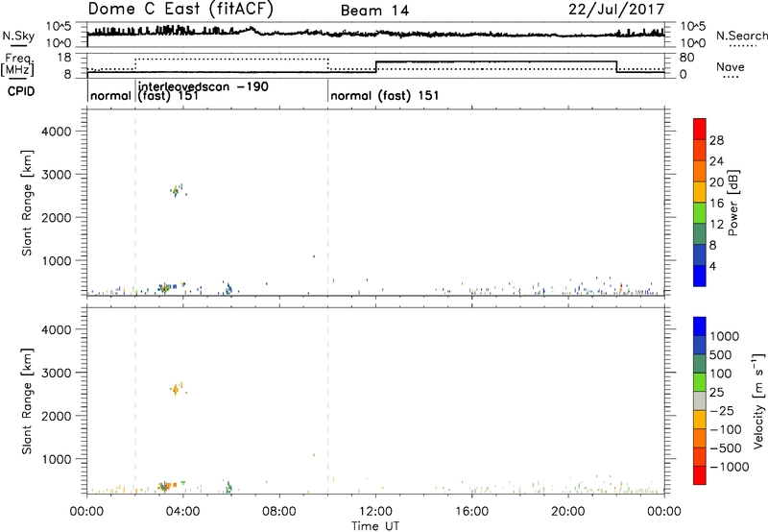Click the "Slant Range [km]" label of power panel
This screenshot has height=532, width=768.
(x=27, y=203)
